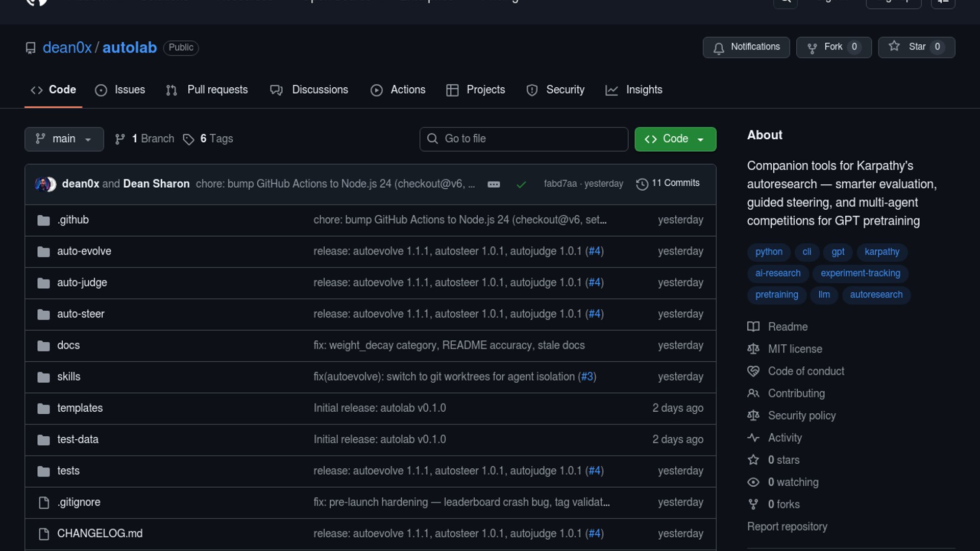Open the Readme book icon link
Screen dimensions: 980x551
pyautogui.click(x=753, y=327)
